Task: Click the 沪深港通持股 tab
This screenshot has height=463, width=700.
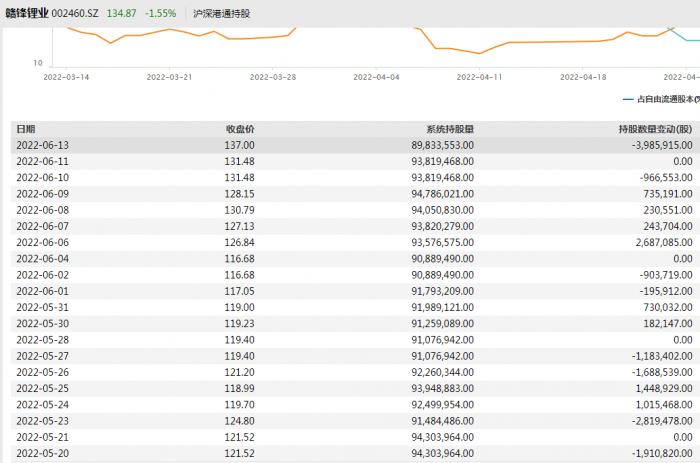Action: 220,14
